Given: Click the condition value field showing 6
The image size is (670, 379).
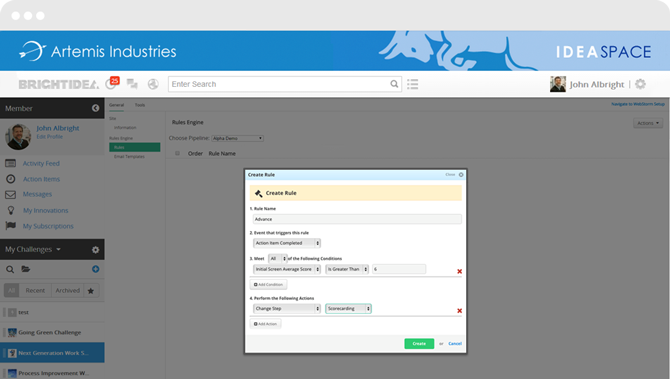Looking at the screenshot, I should point(399,269).
